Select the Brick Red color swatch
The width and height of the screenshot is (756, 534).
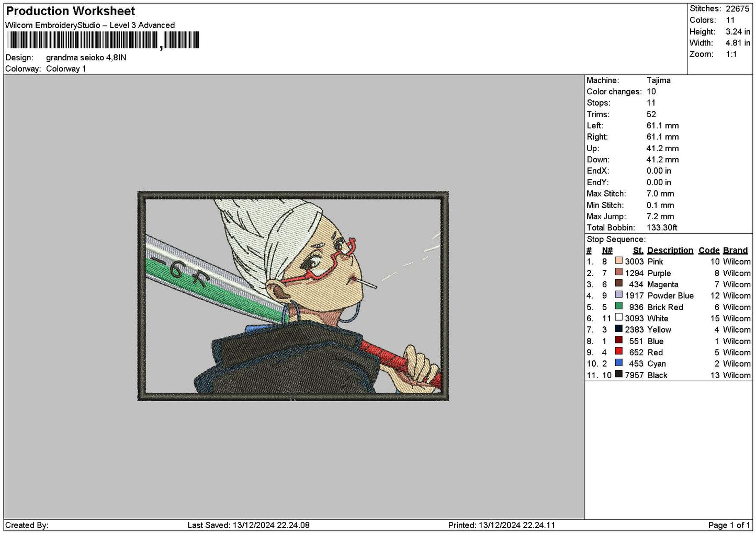point(619,306)
